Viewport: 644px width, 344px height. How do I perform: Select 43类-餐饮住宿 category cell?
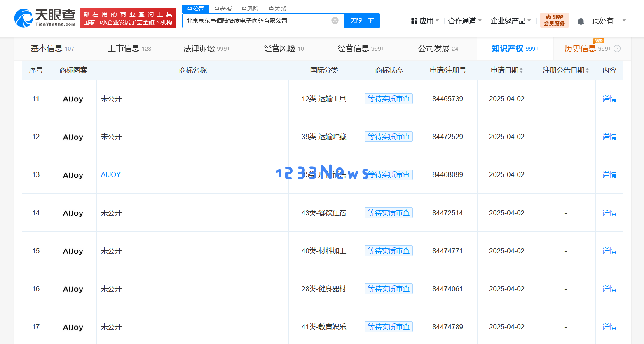tap(324, 213)
